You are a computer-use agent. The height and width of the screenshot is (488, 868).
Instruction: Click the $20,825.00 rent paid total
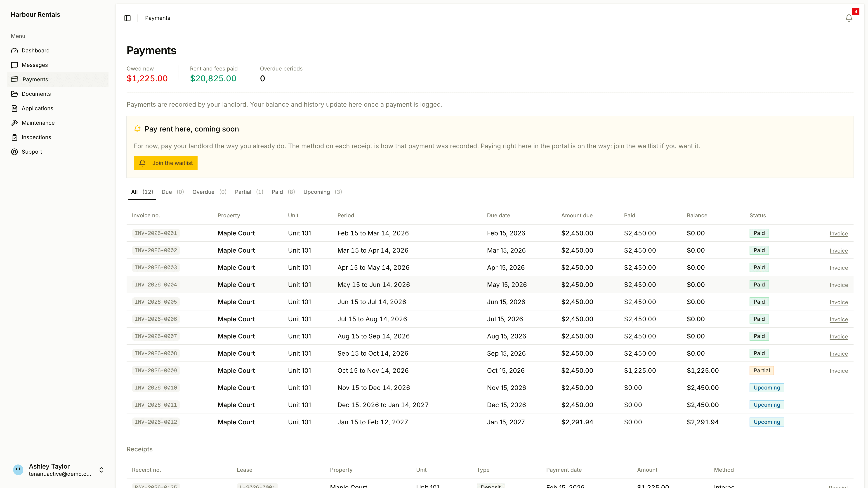[213, 78]
